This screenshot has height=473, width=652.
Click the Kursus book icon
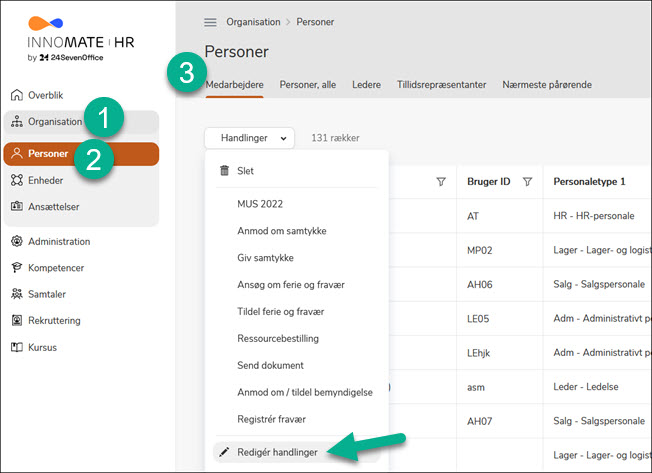pos(16,347)
